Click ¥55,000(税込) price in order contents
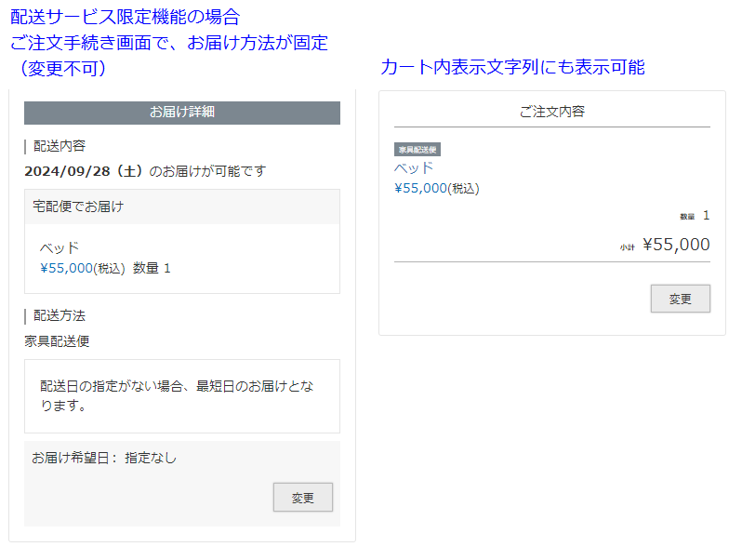 click(437, 189)
